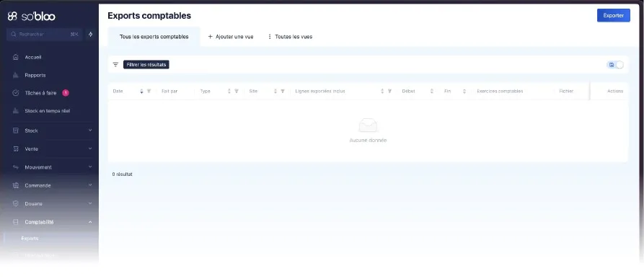Collapse the Comptabilité menu chevron
This screenshot has width=644, height=279.
[x=90, y=222]
